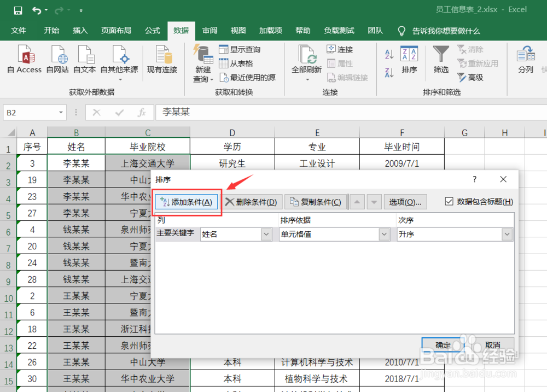Import data from text file (自文本)
This screenshot has height=392, width=547.
tap(84, 59)
